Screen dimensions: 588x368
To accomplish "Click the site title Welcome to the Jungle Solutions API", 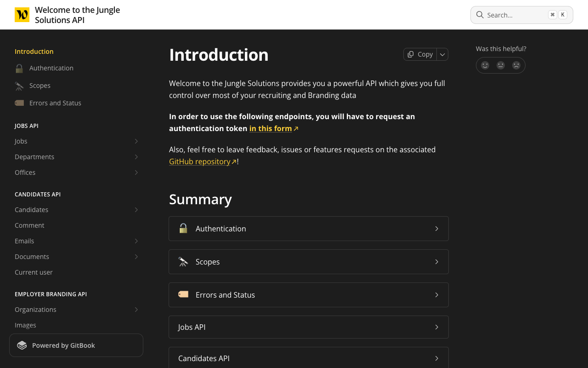I will (77, 15).
